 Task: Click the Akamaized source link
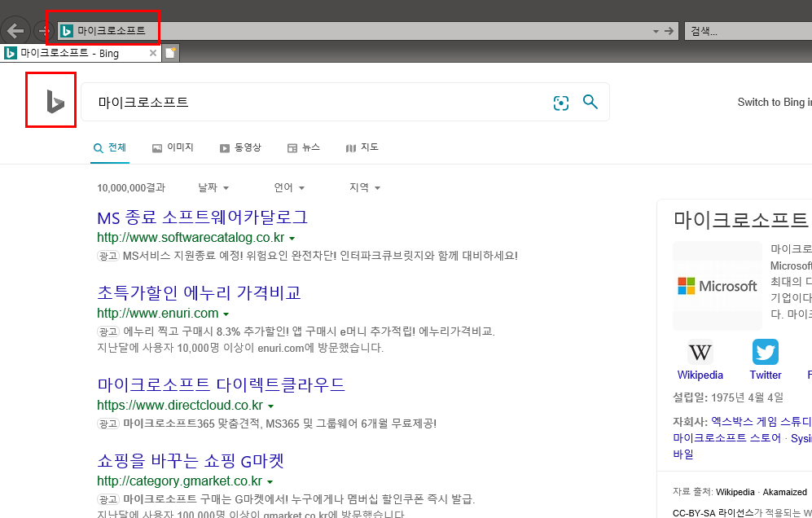click(x=785, y=492)
